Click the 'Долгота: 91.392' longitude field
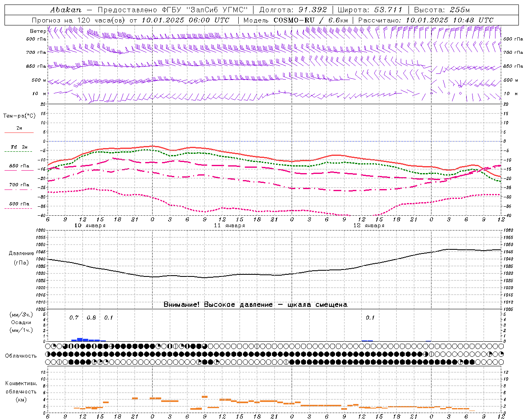 [x=293, y=9]
